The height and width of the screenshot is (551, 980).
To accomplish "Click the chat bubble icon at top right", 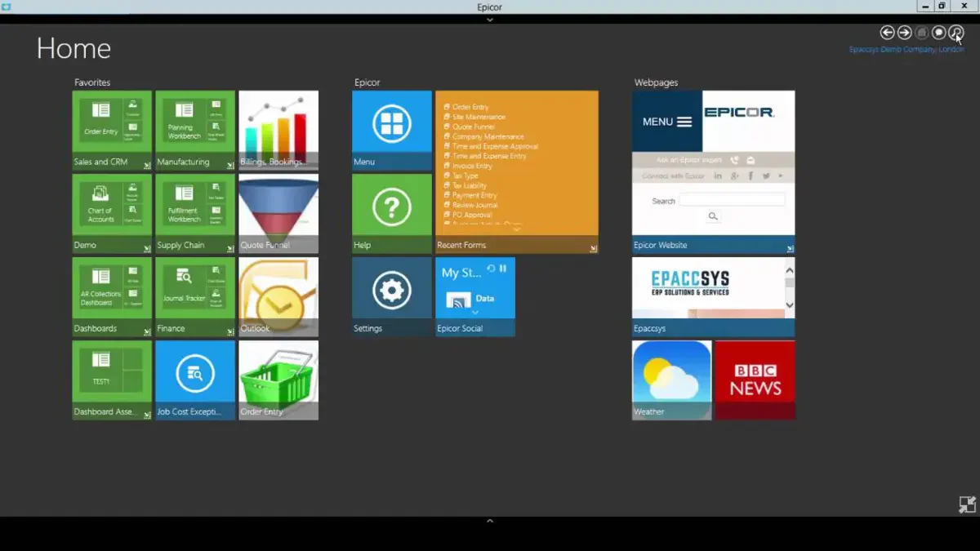I will [939, 33].
